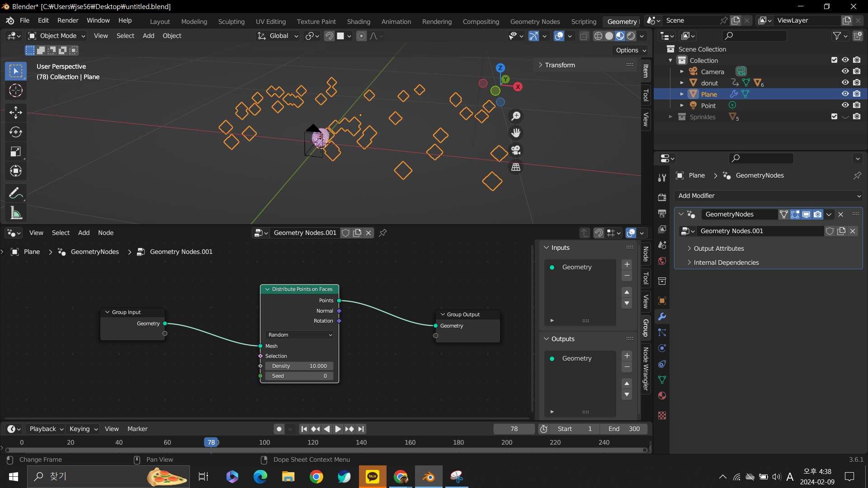This screenshot has width=868, height=488.
Task: Open the Random distribution method dropdown
Action: [x=300, y=335]
